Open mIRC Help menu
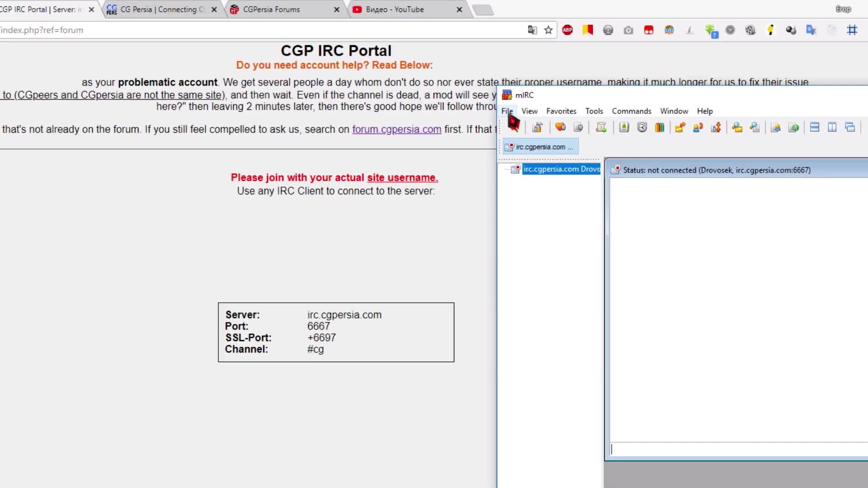This screenshot has height=488, width=868. pyautogui.click(x=705, y=111)
